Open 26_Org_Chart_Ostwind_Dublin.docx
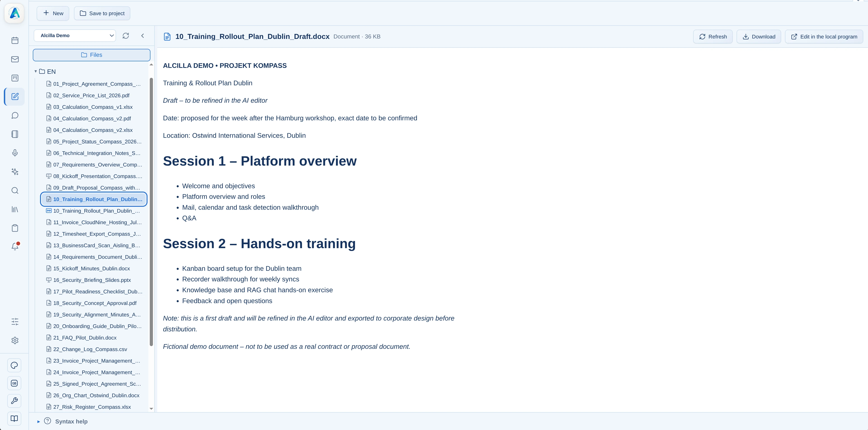Viewport: 868px width, 430px height. point(94,396)
